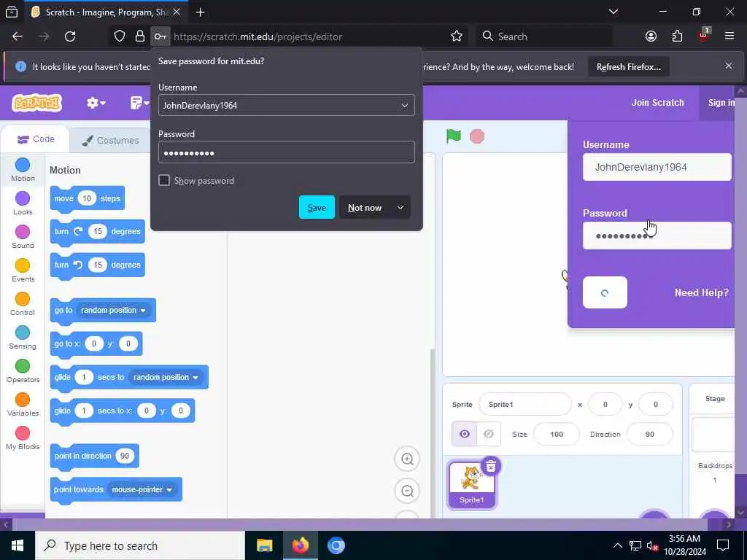
Task: Expand the saved Username dropdown
Action: [x=404, y=105]
